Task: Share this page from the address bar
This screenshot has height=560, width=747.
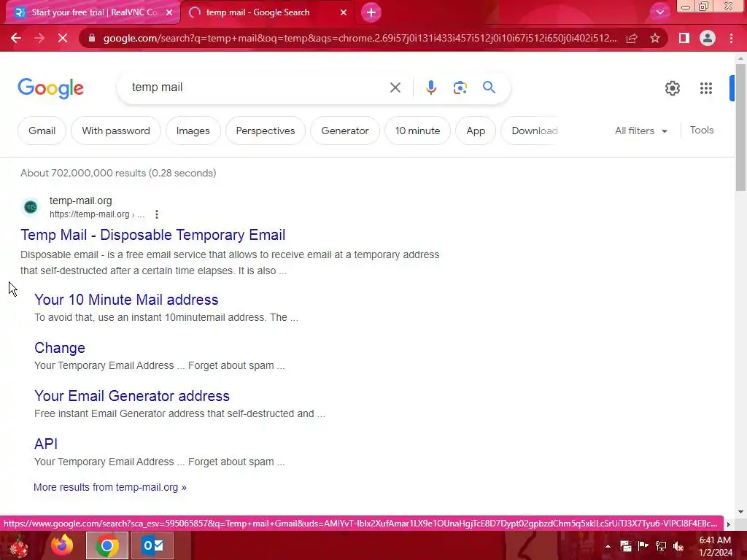Action: point(632,38)
